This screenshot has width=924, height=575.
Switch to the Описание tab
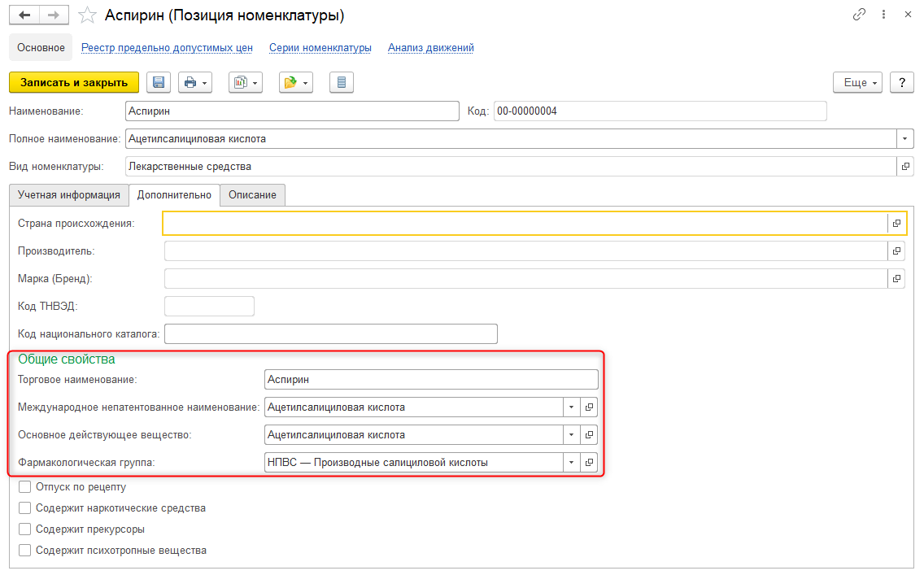tap(252, 195)
